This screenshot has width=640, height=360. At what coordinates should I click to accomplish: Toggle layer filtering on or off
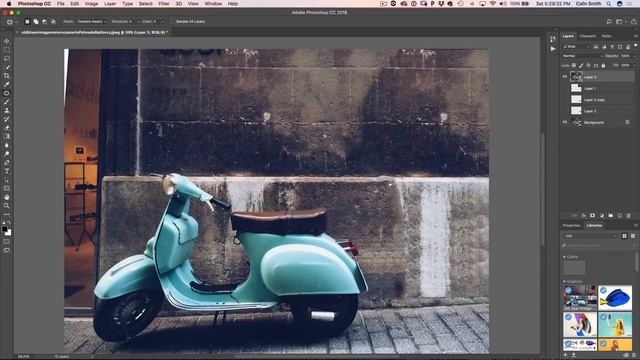tap(636, 46)
